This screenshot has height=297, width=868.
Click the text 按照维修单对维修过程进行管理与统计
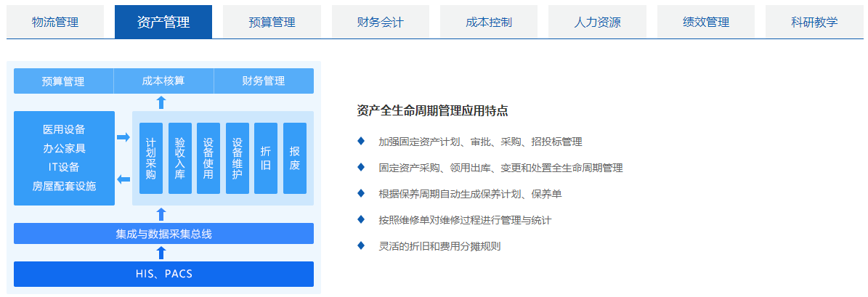[465, 219]
